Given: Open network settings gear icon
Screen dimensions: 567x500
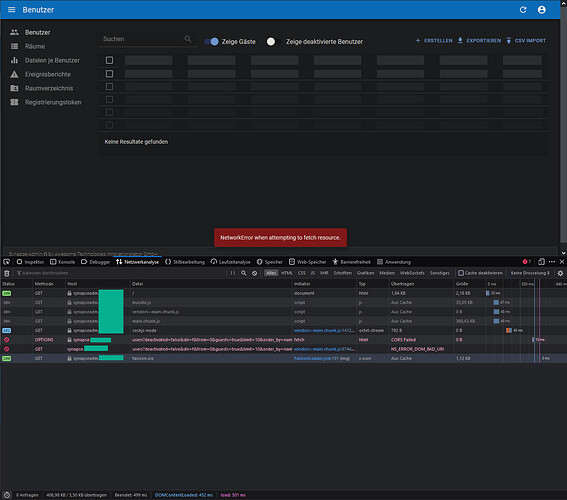Looking at the screenshot, I should 560,273.
